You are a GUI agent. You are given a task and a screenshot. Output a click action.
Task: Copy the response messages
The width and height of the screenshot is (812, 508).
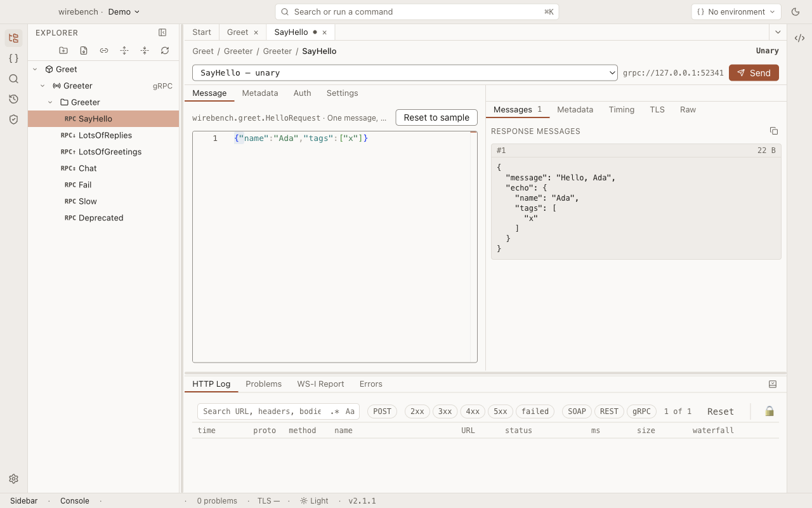coord(774,131)
